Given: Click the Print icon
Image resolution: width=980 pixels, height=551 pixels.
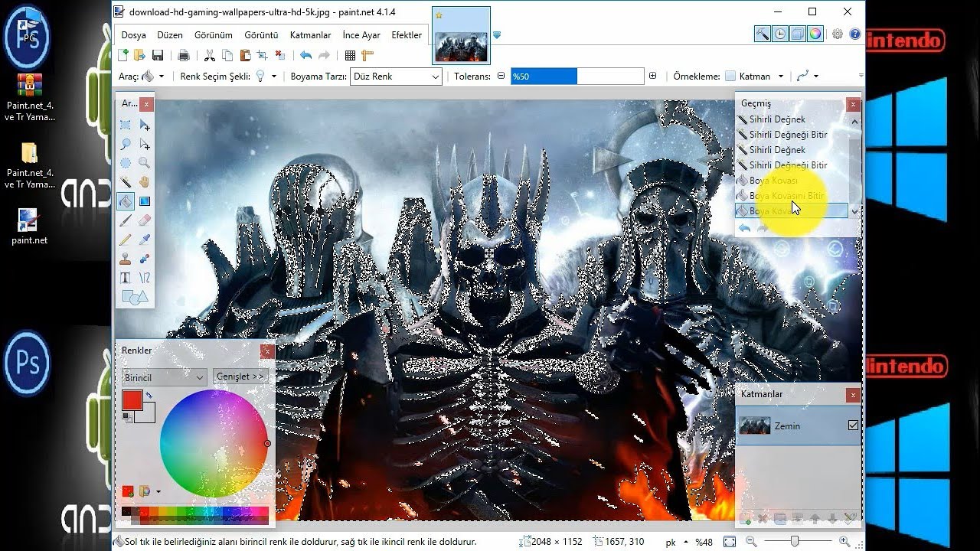Looking at the screenshot, I should click(184, 55).
